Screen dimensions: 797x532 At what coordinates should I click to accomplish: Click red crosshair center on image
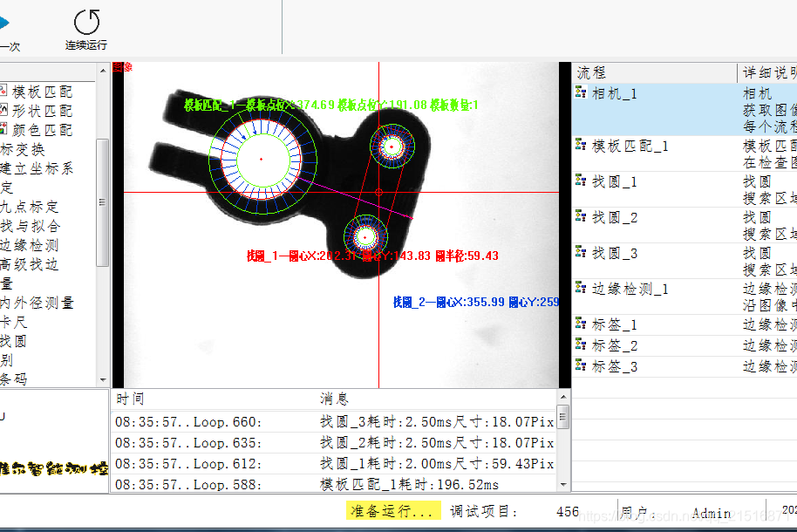[378, 192]
